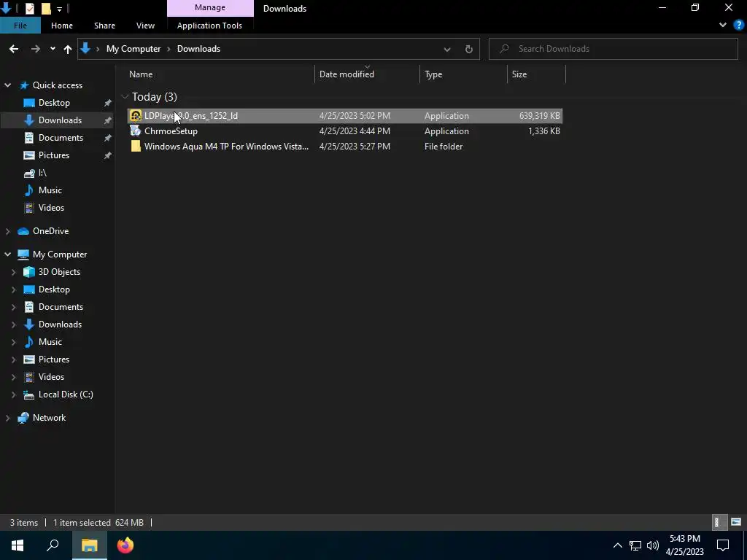Image resolution: width=747 pixels, height=560 pixels.
Task: Go up one folder level arrow
Action: 68,49
